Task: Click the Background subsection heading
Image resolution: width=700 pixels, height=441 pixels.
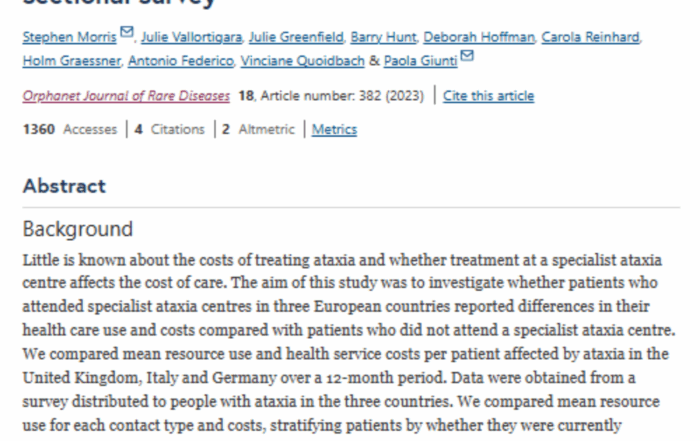Action: [x=77, y=229]
